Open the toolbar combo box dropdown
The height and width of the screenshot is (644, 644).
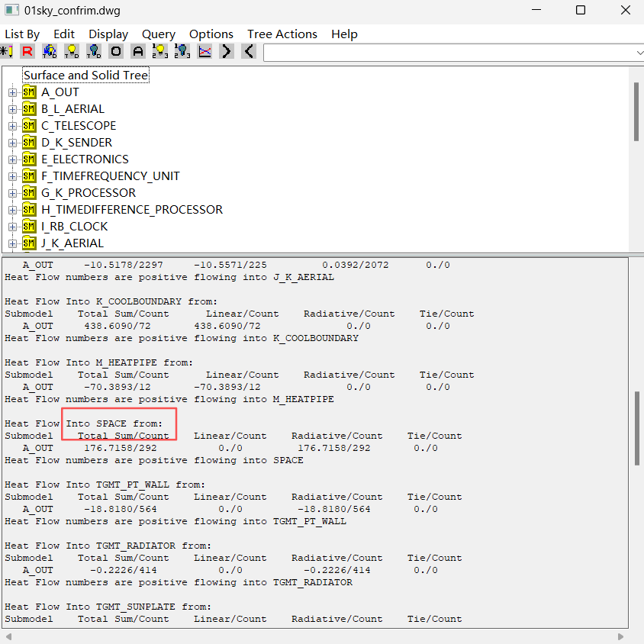point(639,52)
